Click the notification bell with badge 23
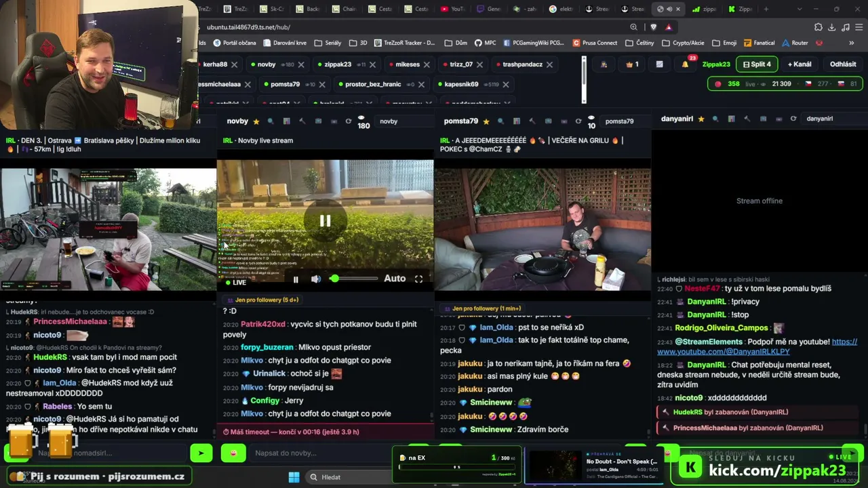Viewport: 868px width, 488px height. click(x=685, y=64)
